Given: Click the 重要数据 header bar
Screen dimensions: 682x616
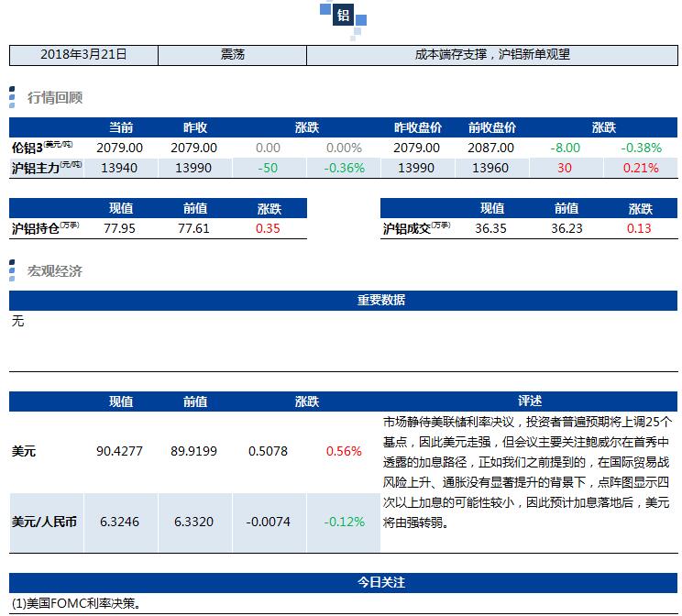Looking at the screenshot, I should [343, 300].
